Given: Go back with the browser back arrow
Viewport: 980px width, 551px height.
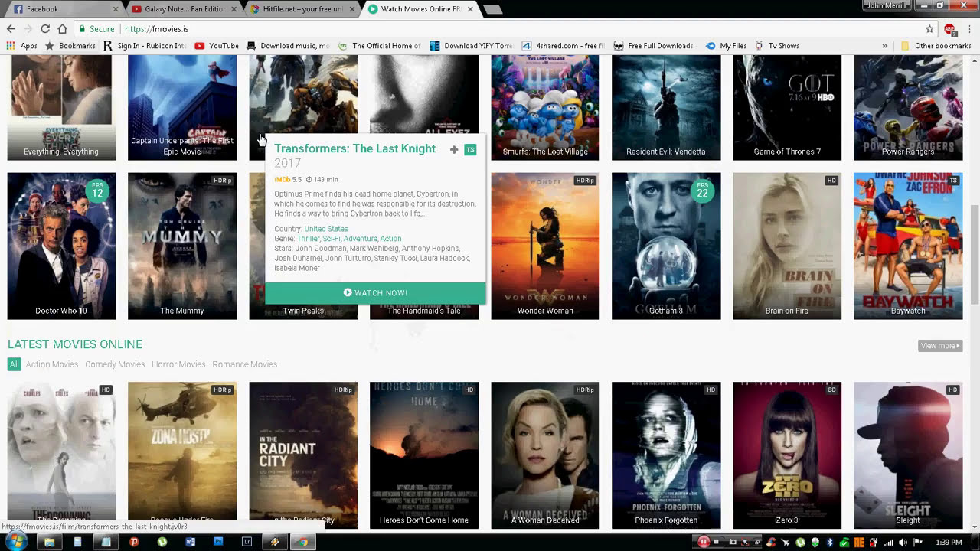Looking at the screenshot, I should [11, 29].
